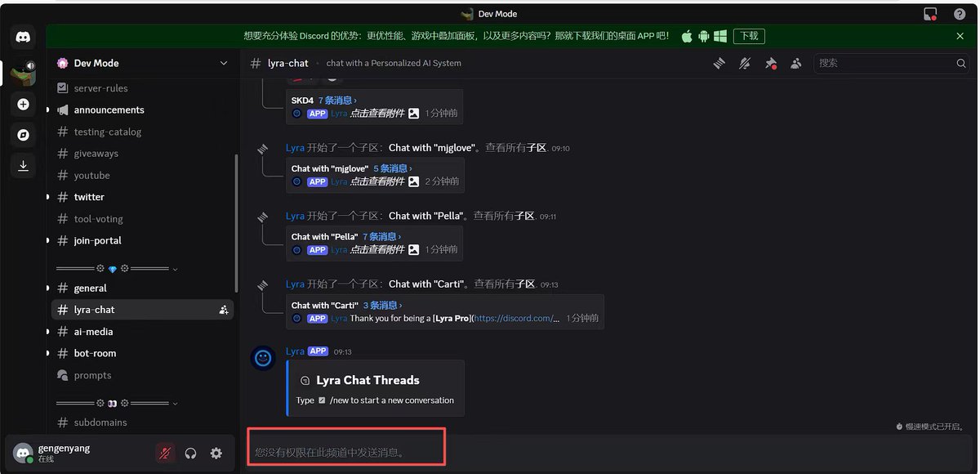The image size is (980, 474).
Task: Click channel topic "chat with a Personalized AI System"
Action: [x=394, y=63]
